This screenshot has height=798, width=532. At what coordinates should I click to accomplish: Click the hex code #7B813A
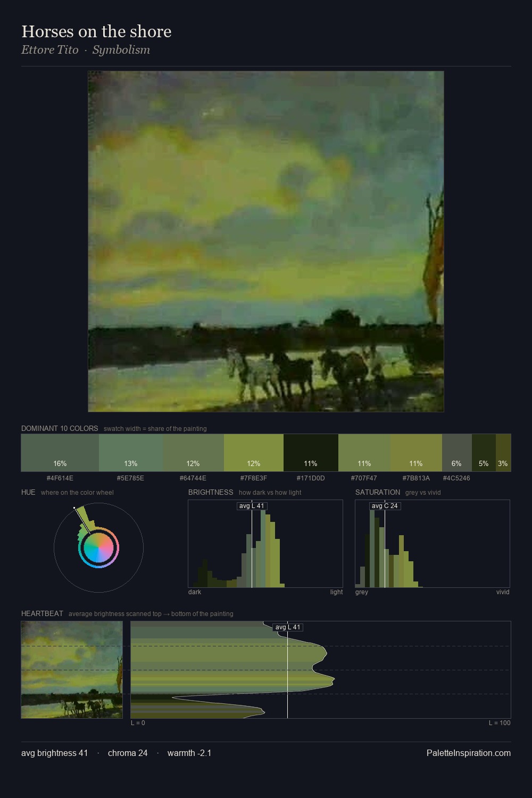416,478
